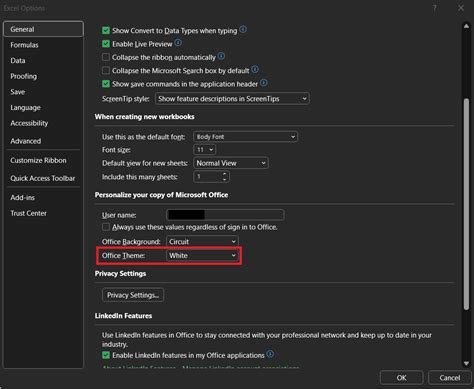The image size is (474, 389).
Task: Enable Collapse the ribbon automatically
Action: (x=106, y=57)
